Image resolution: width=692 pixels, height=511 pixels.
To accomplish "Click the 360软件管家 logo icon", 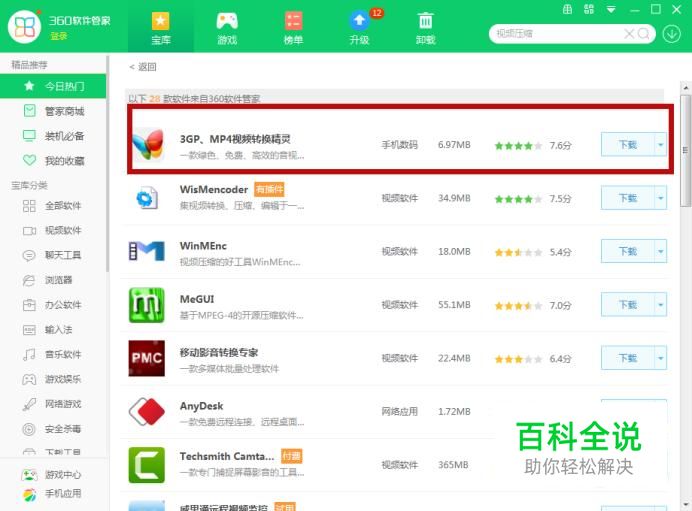I will click(x=24, y=27).
